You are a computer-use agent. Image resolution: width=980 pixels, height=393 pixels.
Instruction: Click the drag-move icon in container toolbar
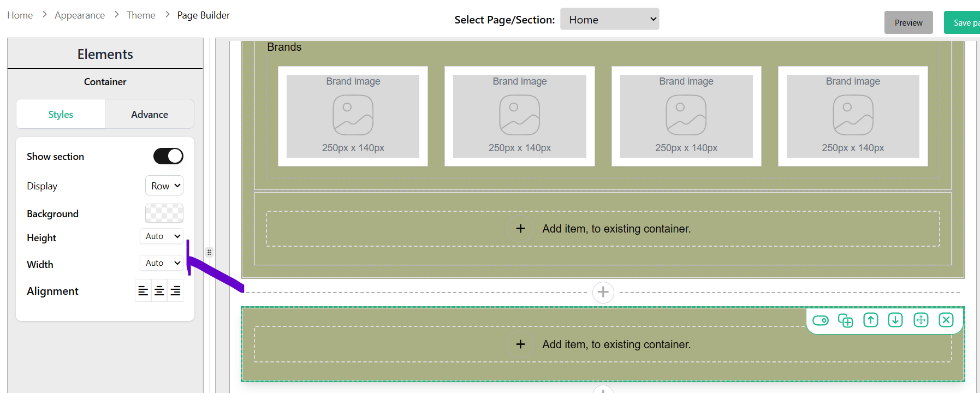[x=920, y=320]
